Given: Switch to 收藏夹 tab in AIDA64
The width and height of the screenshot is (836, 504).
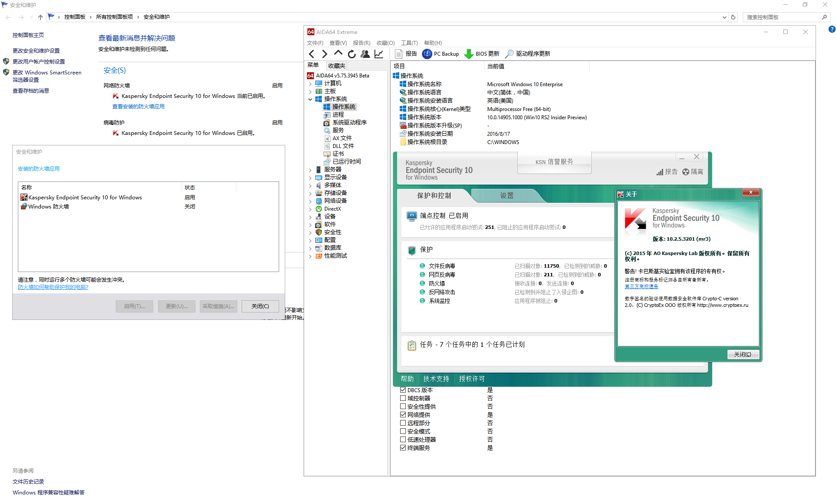Looking at the screenshot, I should 337,66.
